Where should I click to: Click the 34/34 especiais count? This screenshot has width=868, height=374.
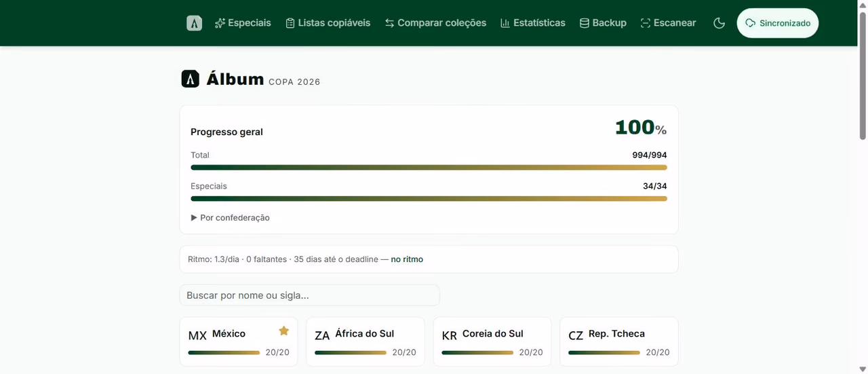click(x=655, y=186)
